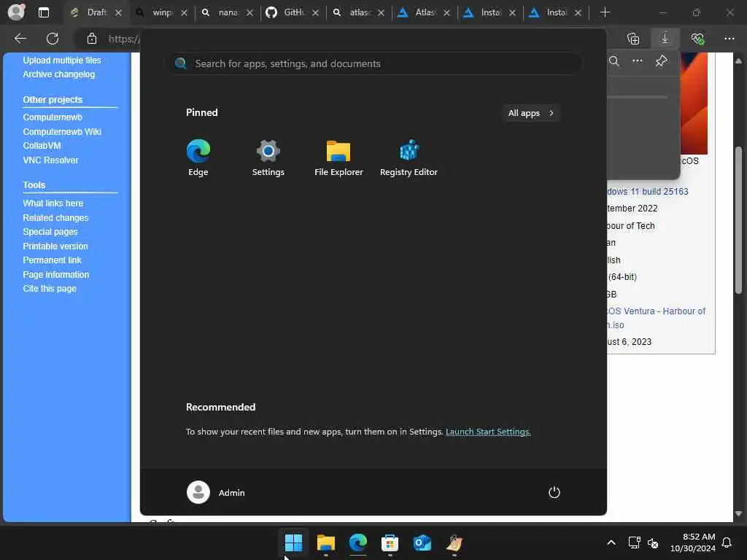Switch to Edge on the taskbar

coord(357,542)
